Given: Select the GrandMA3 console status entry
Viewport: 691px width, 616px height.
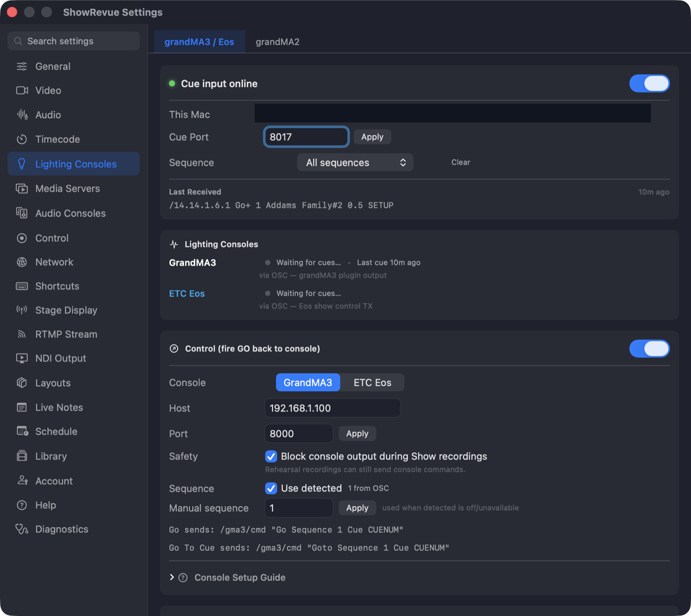Looking at the screenshot, I should (x=193, y=263).
